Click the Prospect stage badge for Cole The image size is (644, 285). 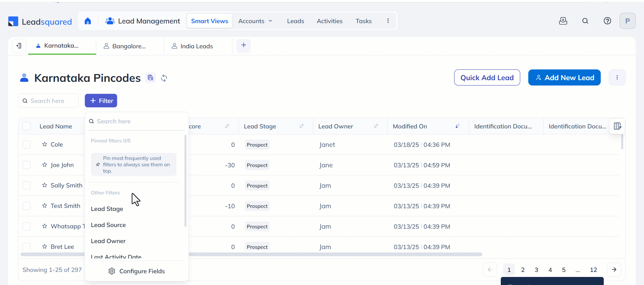pos(257,145)
